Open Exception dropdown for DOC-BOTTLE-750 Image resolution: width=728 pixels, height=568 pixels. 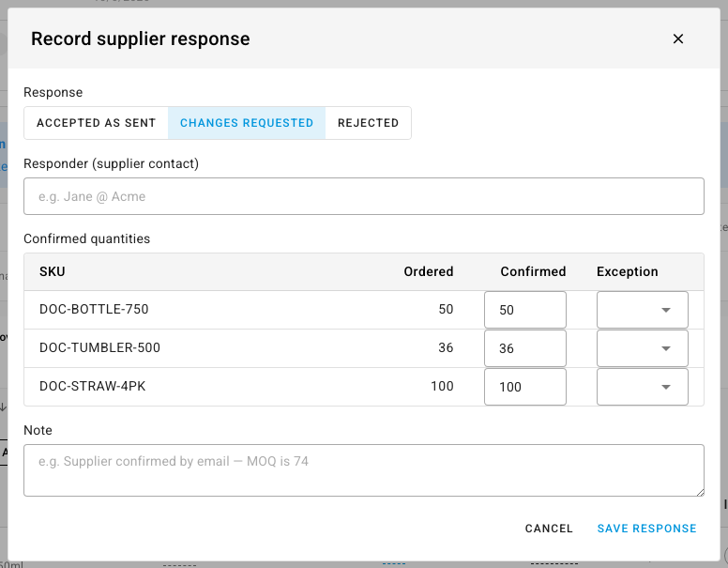tap(642, 310)
